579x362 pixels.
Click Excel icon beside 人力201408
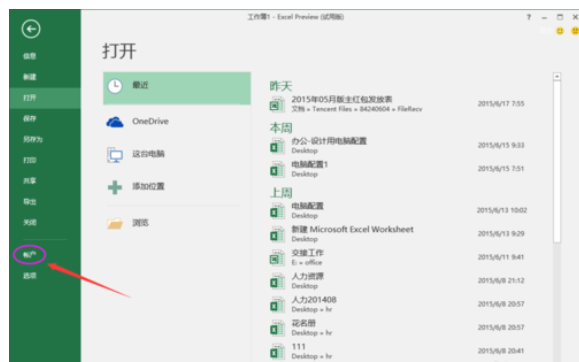click(x=277, y=305)
